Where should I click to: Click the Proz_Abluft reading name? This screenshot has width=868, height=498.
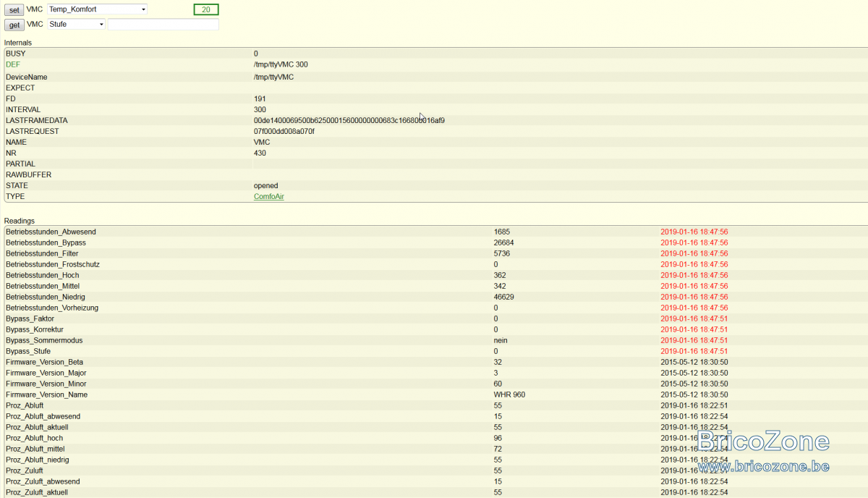pyautogui.click(x=25, y=405)
